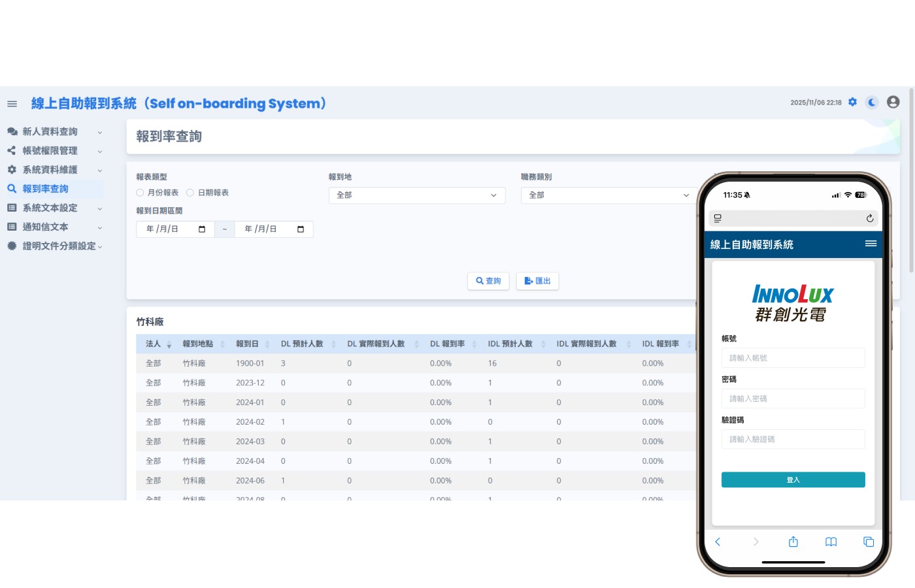Image resolution: width=915 pixels, height=588 pixels.
Task: Tap phone browser bookmarks icon
Action: 831,542
